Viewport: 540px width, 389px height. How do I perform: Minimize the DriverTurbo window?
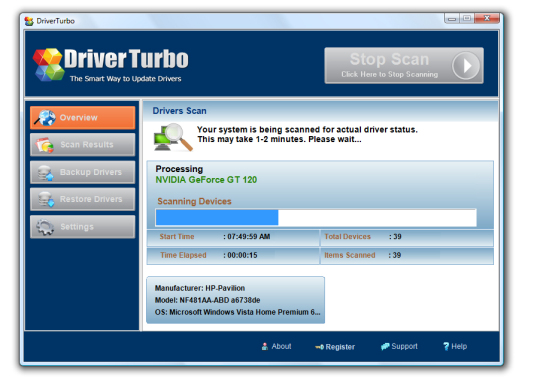click(452, 19)
